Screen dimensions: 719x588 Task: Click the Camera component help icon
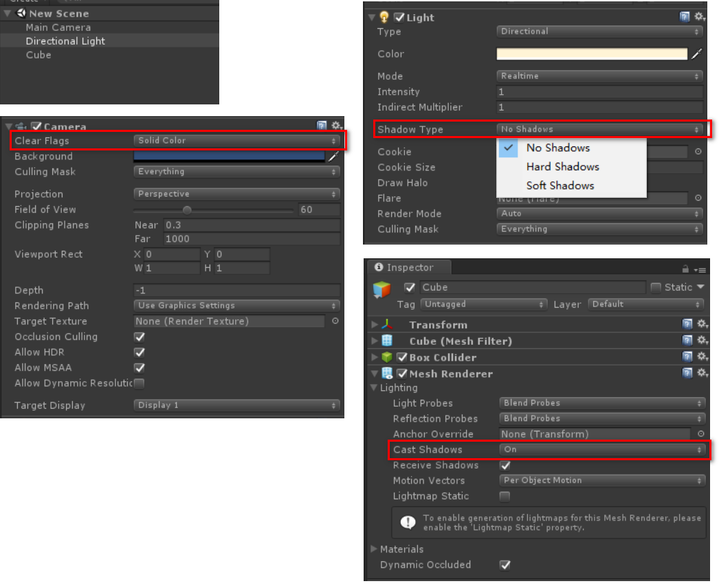coord(322,125)
